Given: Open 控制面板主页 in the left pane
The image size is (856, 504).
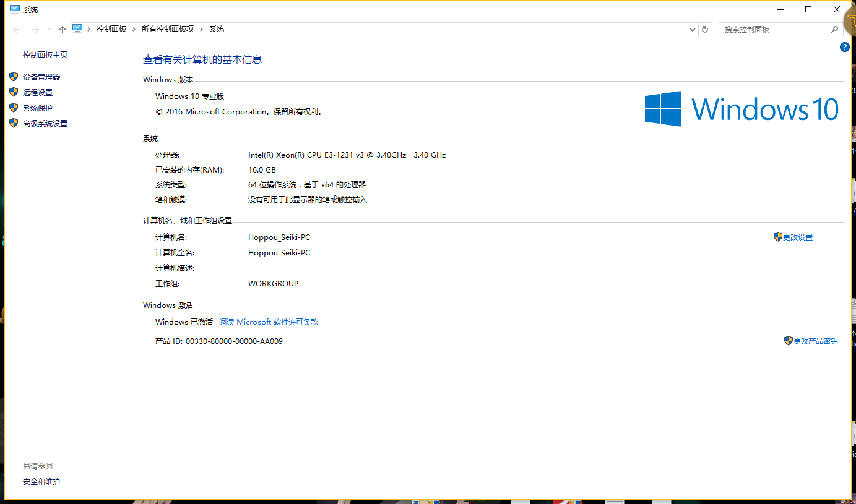Looking at the screenshot, I should (45, 55).
